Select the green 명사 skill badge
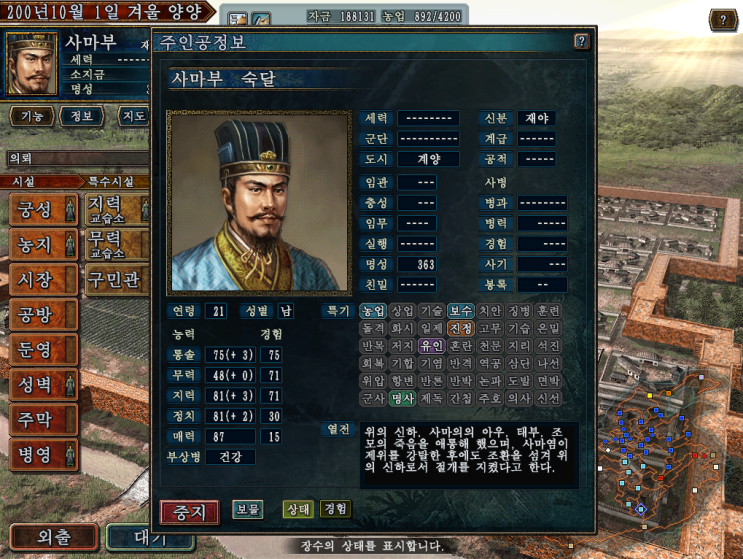Screen dimensions: 743x559 [x=402, y=398]
